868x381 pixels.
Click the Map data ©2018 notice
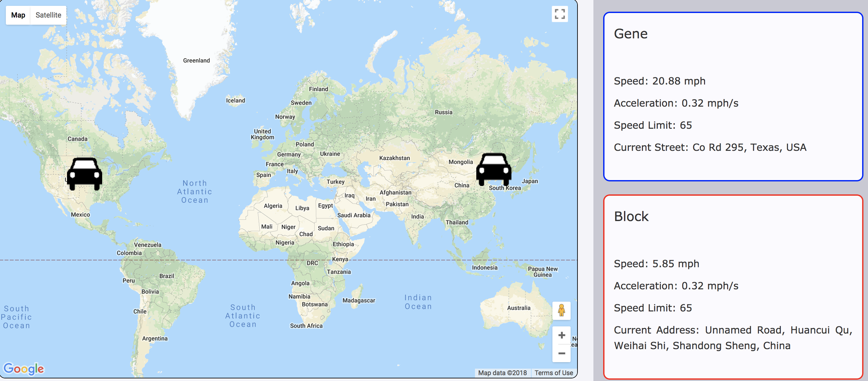coord(502,373)
